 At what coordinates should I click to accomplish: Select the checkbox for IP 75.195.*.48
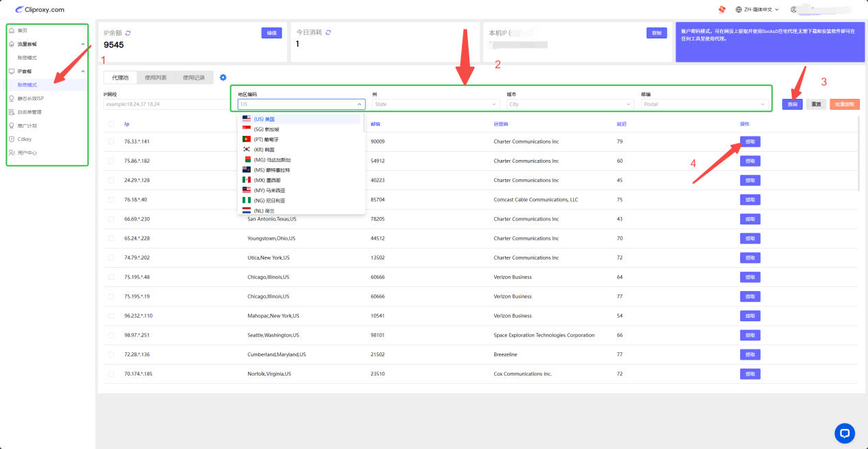click(111, 277)
